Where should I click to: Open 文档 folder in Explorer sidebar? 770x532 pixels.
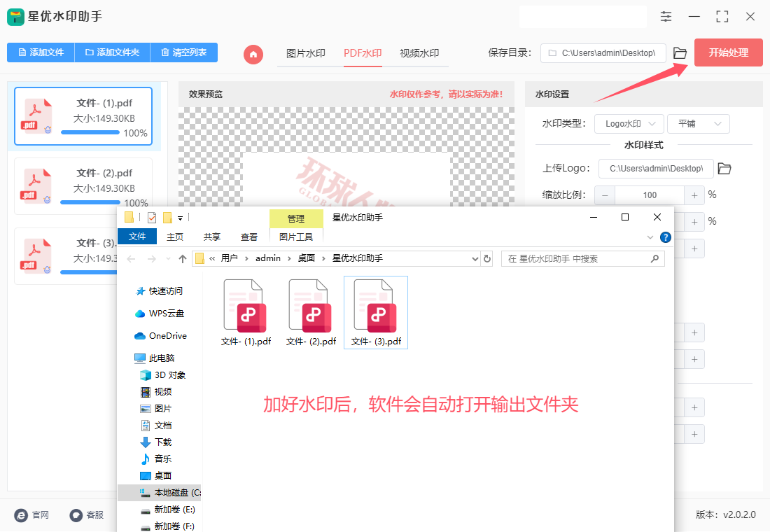tap(156, 426)
